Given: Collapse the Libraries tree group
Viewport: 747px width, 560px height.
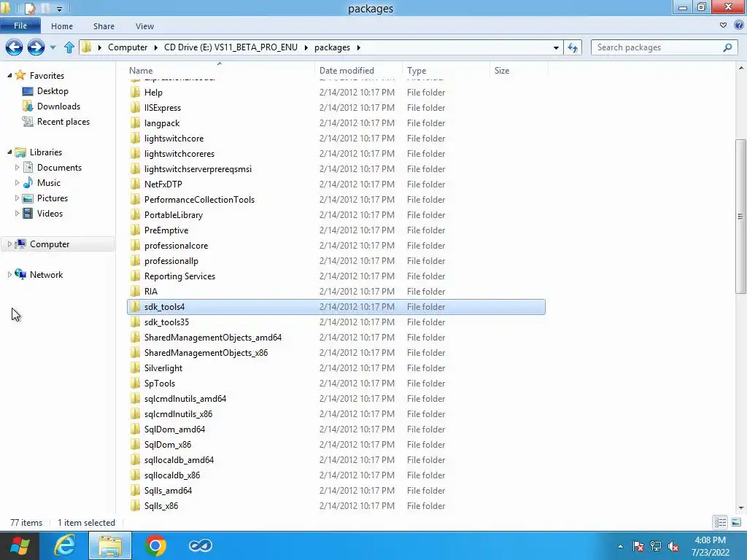Looking at the screenshot, I should click(x=9, y=152).
